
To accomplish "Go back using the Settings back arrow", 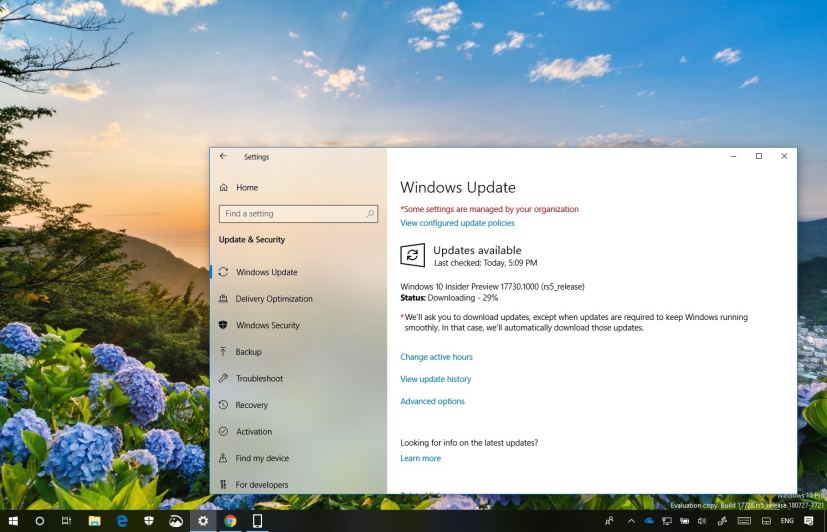I will 223,156.
